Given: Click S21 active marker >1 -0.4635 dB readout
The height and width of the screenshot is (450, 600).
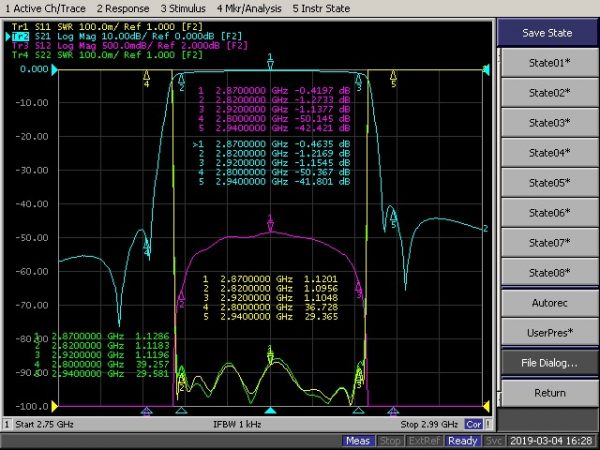Looking at the screenshot, I should click(271, 144).
